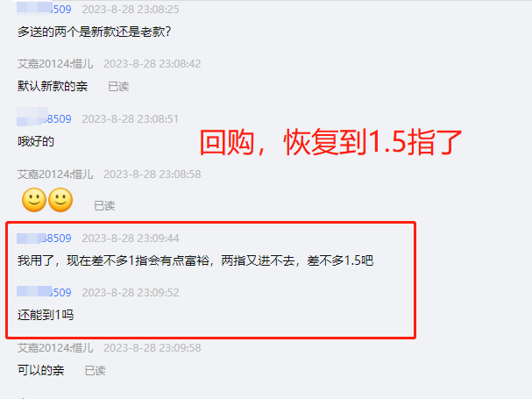Click red annotation 回购,恢复到1.5指了
This screenshot has height=399, width=532.
click(x=330, y=142)
